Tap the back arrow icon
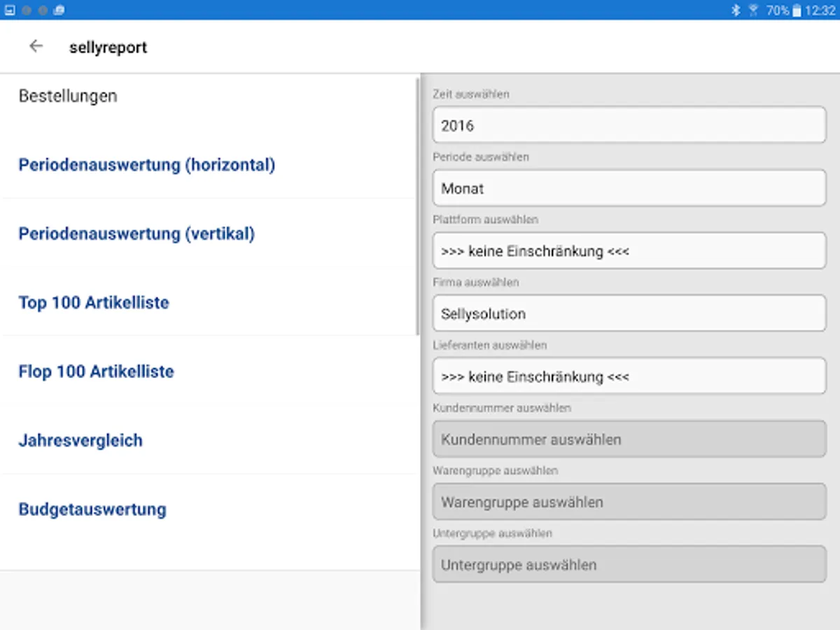840x630 pixels. pos(36,46)
